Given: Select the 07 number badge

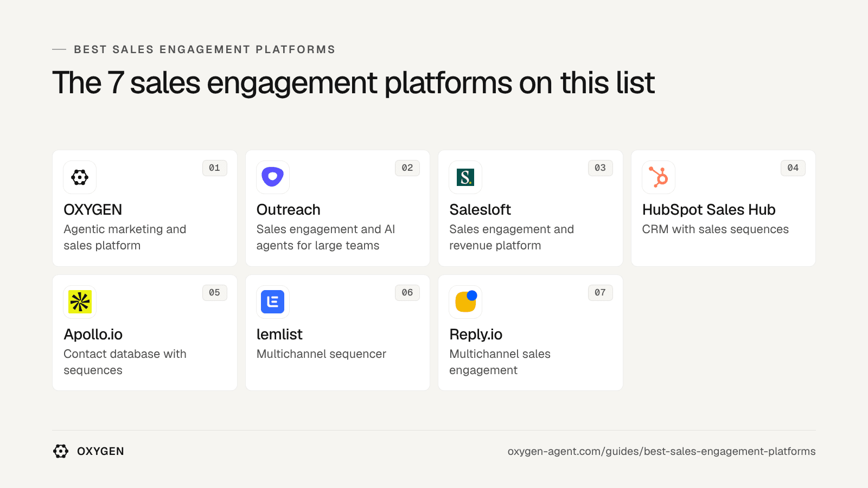Looking at the screenshot, I should (x=600, y=293).
